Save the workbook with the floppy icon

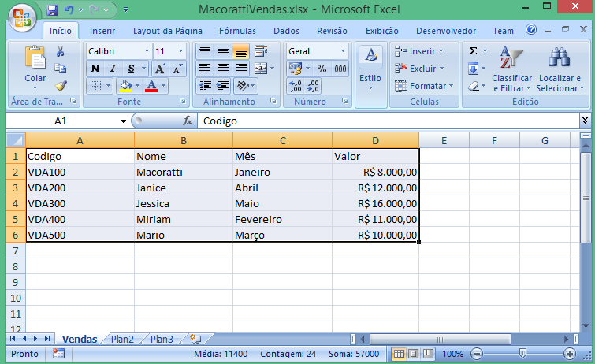(51, 10)
